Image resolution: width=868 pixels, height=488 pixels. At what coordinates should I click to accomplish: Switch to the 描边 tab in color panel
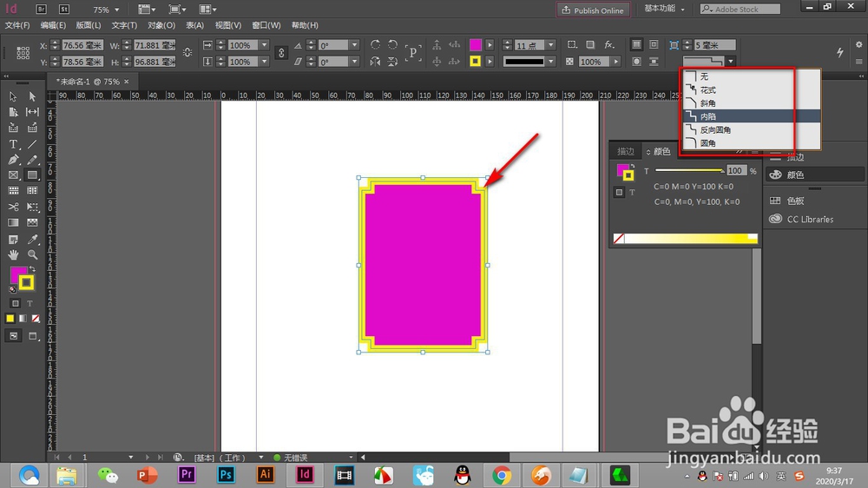(x=626, y=151)
